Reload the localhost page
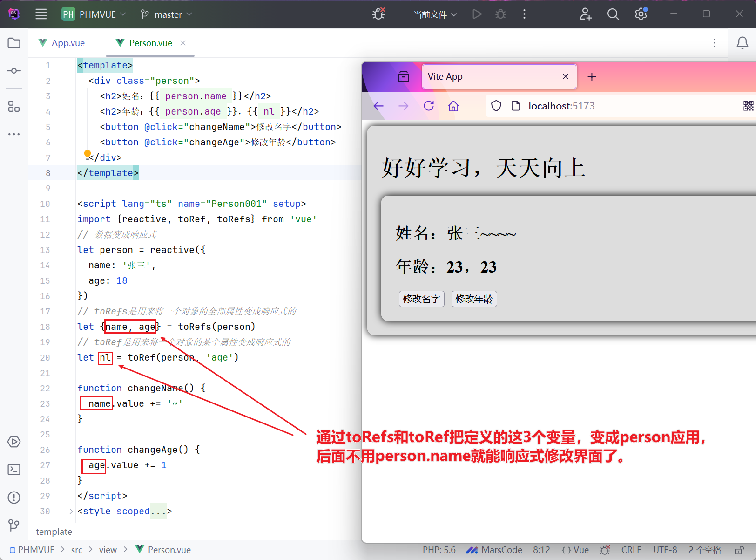Screen dimensions: 756x560 click(429, 106)
